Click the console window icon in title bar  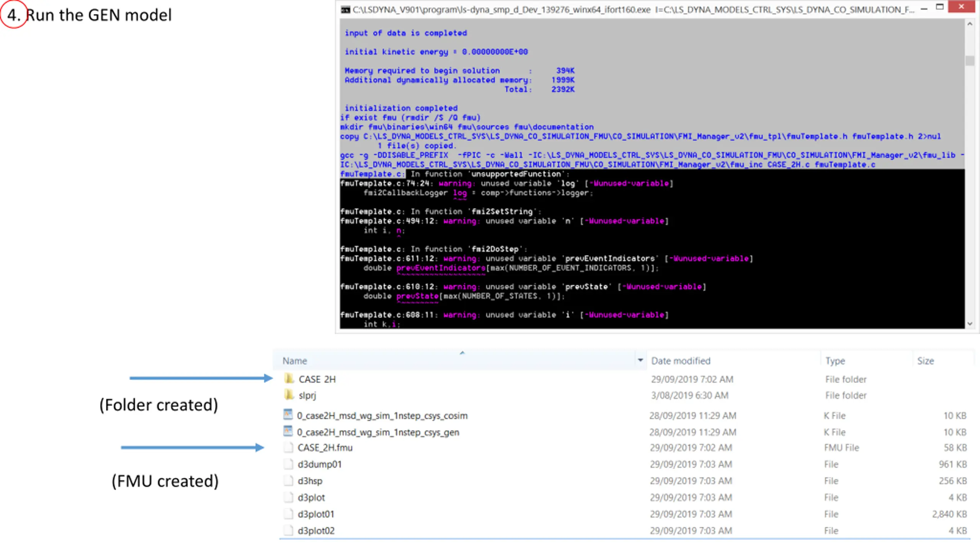345,10
